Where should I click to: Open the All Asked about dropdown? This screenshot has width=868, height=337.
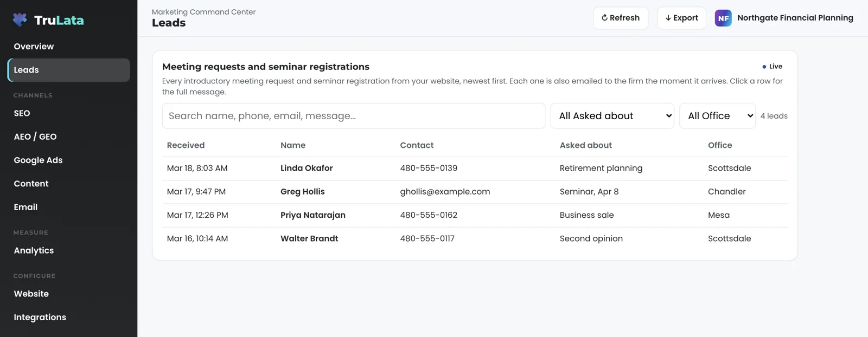(x=612, y=116)
